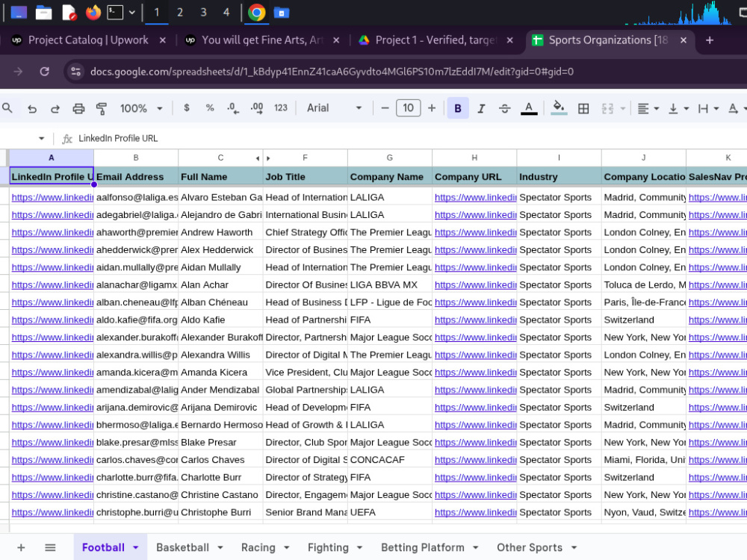Open SalesNav link in Carlos Chaves row

717,459
